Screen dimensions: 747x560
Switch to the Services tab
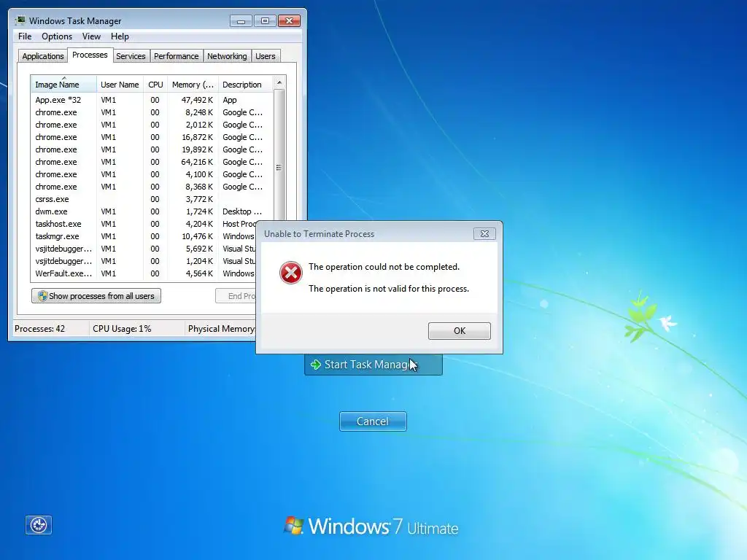131,56
